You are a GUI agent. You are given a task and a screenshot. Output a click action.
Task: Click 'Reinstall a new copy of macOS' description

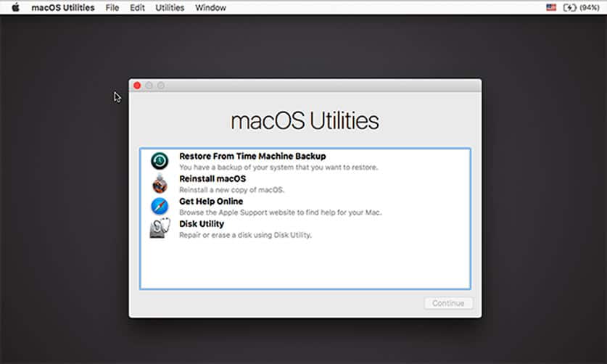click(x=231, y=190)
